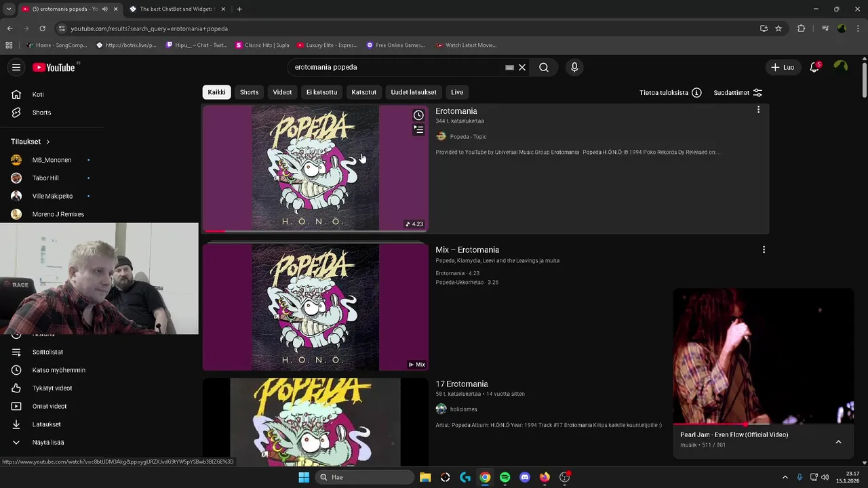Open the 17 Erotomania video title
Viewport: 868px width, 488px height.
click(x=462, y=384)
